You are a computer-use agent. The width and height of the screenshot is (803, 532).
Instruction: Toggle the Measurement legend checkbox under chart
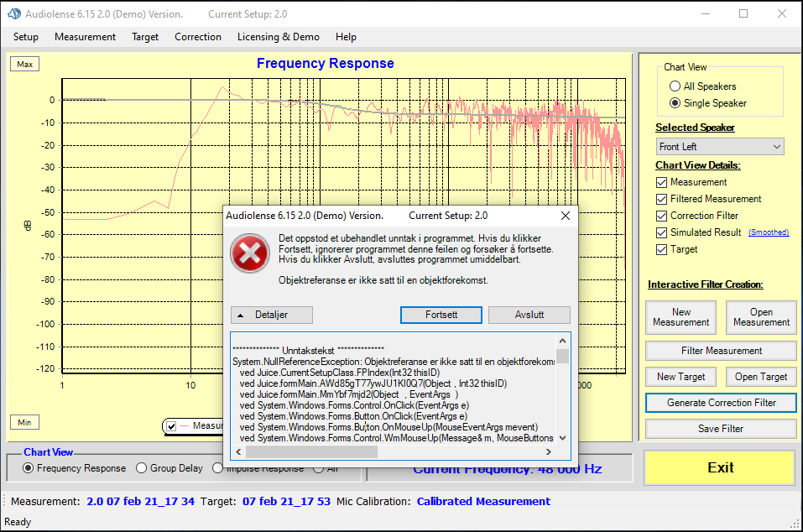point(171,426)
